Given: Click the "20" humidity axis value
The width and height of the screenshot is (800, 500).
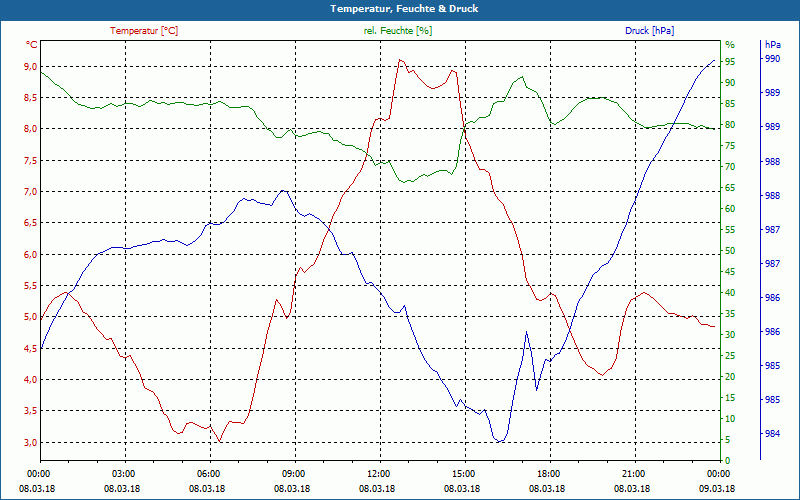Looking at the screenshot, I should [x=730, y=377].
